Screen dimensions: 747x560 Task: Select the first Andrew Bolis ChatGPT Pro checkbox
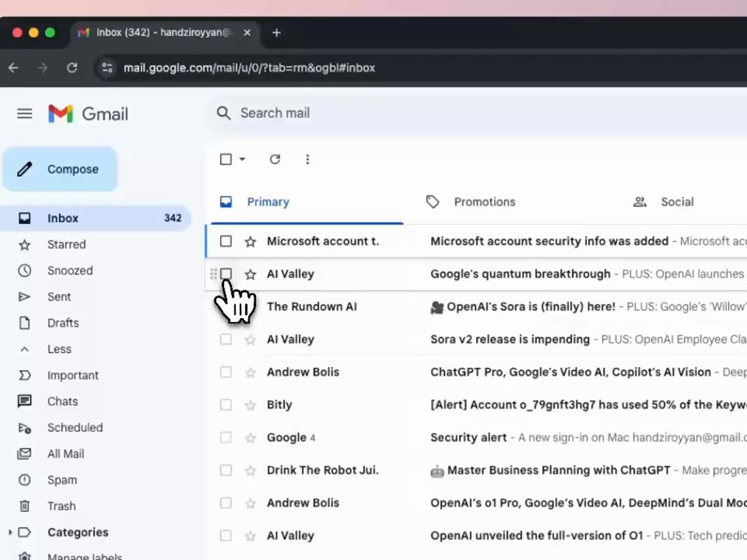[226, 372]
